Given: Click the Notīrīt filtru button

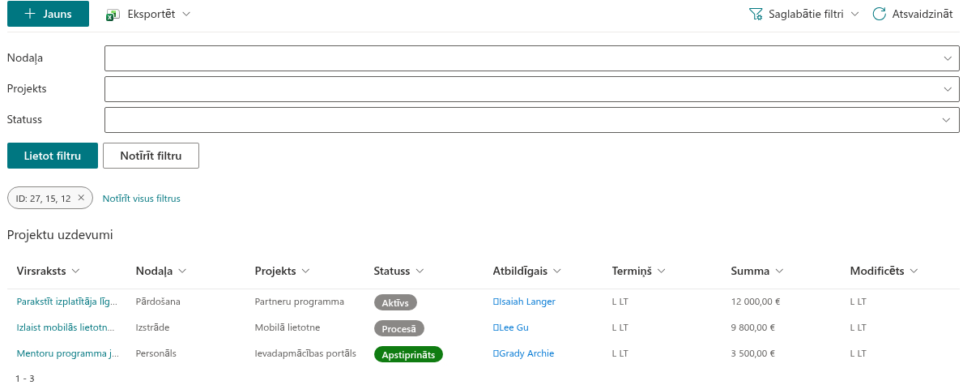Looking at the screenshot, I should pos(151,156).
